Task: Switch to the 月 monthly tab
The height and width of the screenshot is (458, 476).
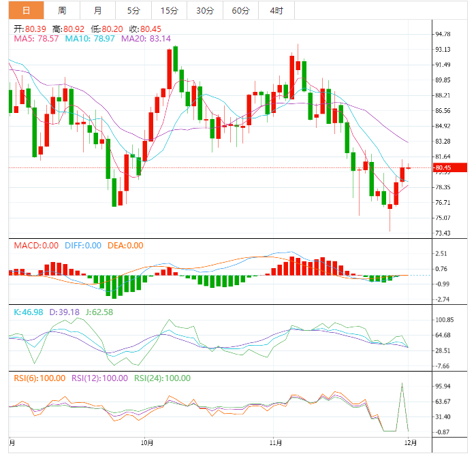Action: pos(98,10)
